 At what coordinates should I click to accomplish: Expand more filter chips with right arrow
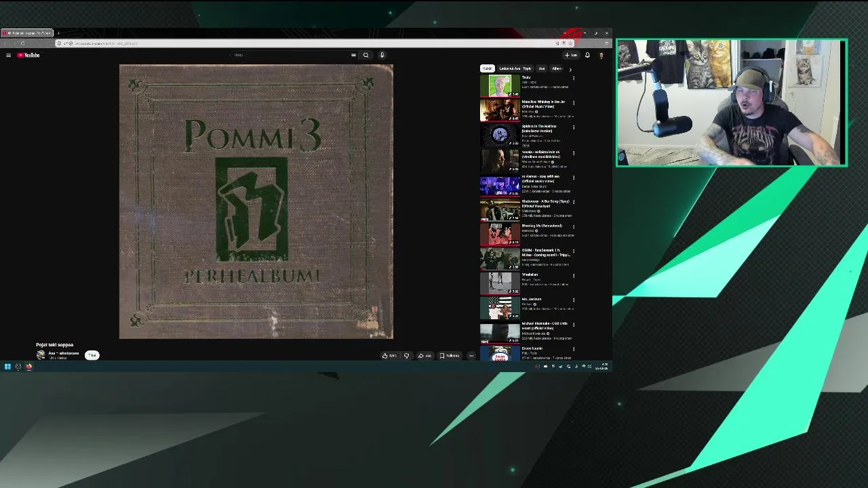[x=570, y=69]
